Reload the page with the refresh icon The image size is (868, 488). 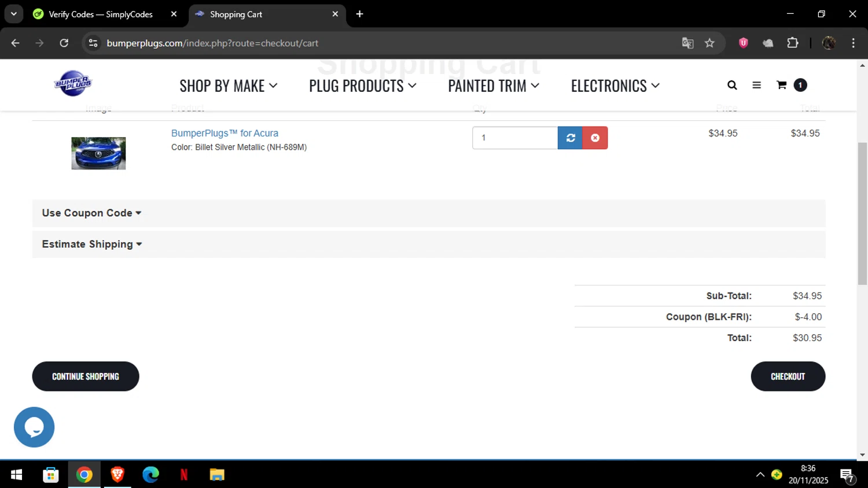[x=64, y=43]
